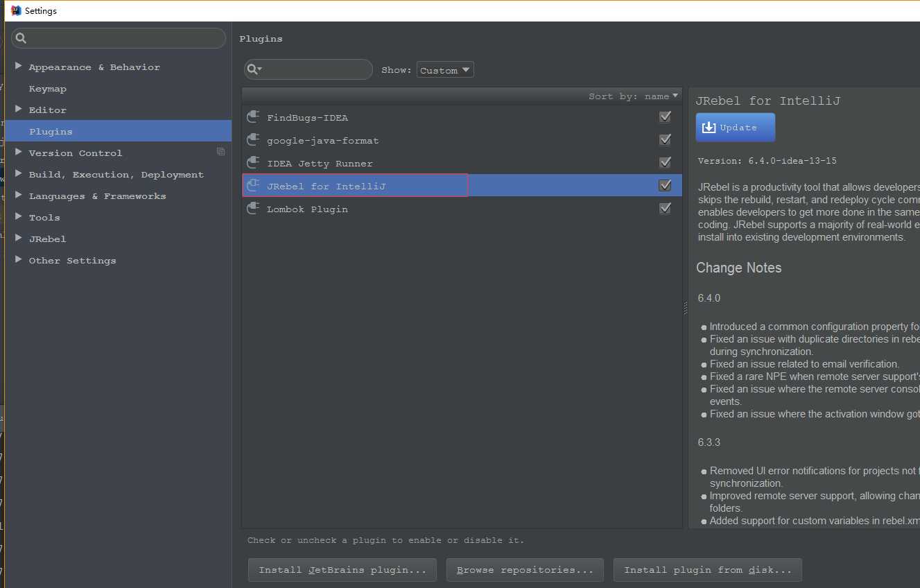Select JRebel for IntelliJ plugin row
920x588 pixels.
462,186
